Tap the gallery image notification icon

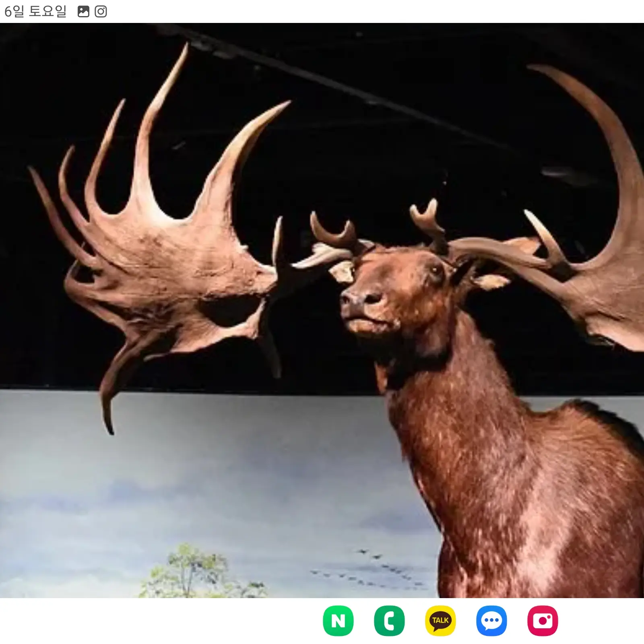(x=83, y=12)
